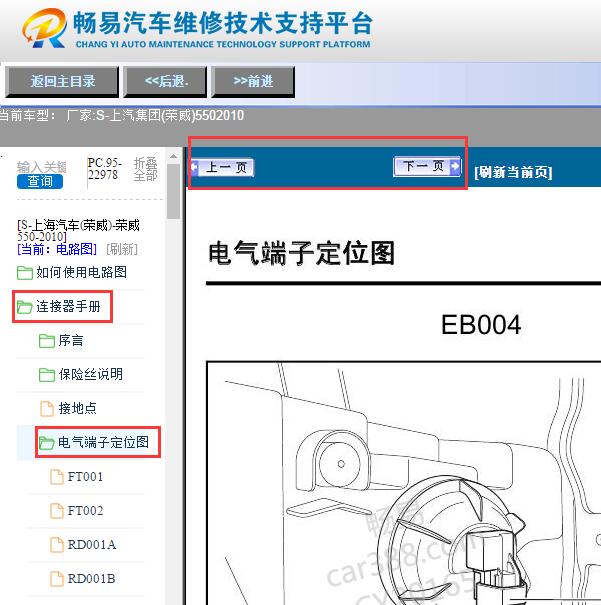Click the folder icon next to 序言

tap(47, 341)
